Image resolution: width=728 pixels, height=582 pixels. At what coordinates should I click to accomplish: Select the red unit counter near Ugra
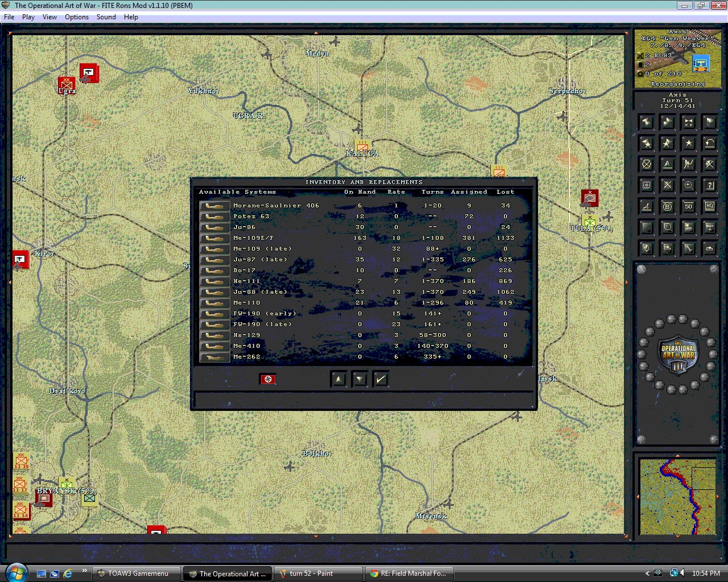click(x=67, y=85)
